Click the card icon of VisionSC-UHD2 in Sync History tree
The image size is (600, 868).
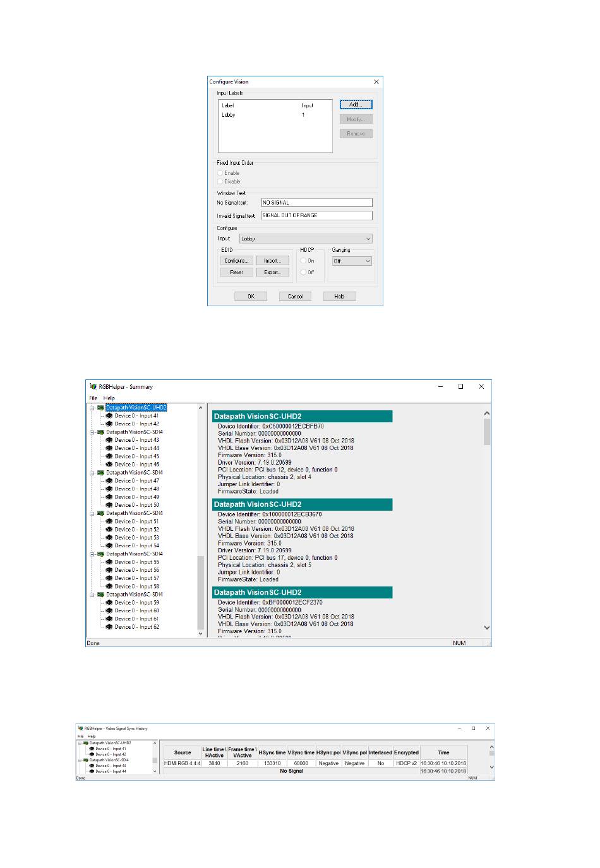click(x=86, y=743)
